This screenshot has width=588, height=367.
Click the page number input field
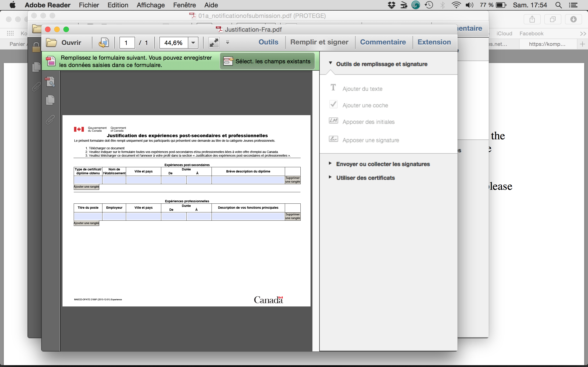coord(127,43)
